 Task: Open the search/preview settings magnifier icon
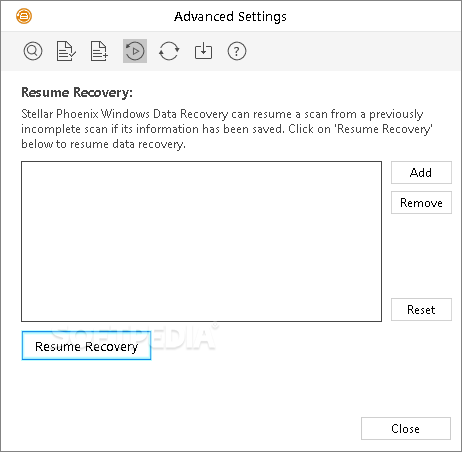(33, 51)
